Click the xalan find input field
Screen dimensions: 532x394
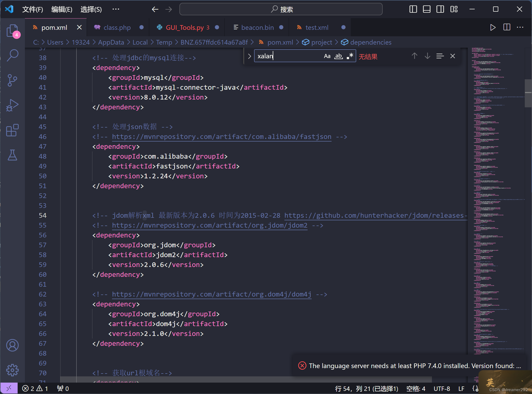coord(288,56)
